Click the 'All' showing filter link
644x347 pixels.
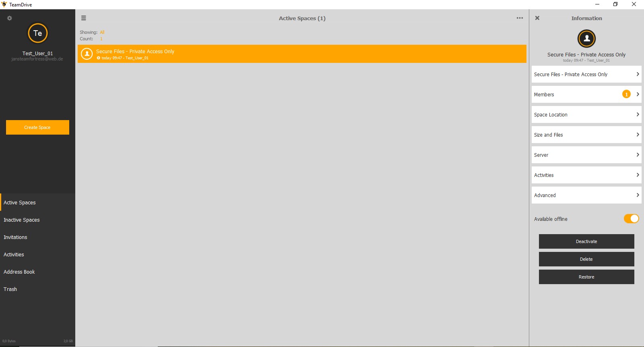(x=102, y=32)
